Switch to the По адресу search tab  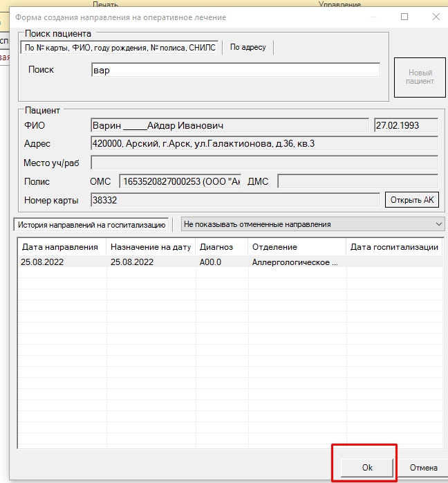click(249, 47)
